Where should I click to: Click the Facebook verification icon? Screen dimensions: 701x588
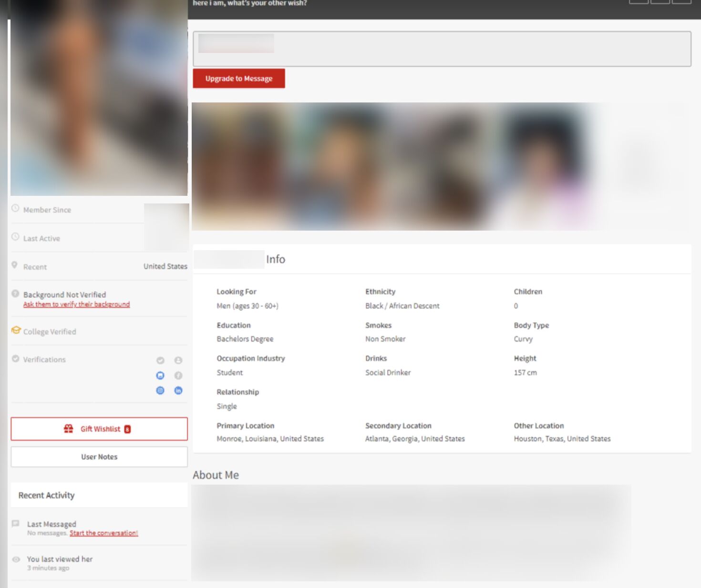tap(178, 375)
